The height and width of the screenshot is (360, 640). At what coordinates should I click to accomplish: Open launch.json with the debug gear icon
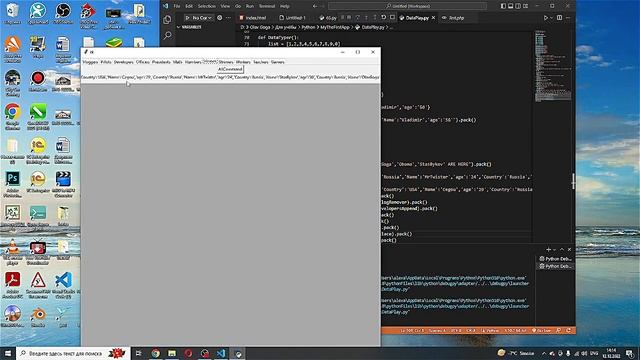(x=220, y=18)
